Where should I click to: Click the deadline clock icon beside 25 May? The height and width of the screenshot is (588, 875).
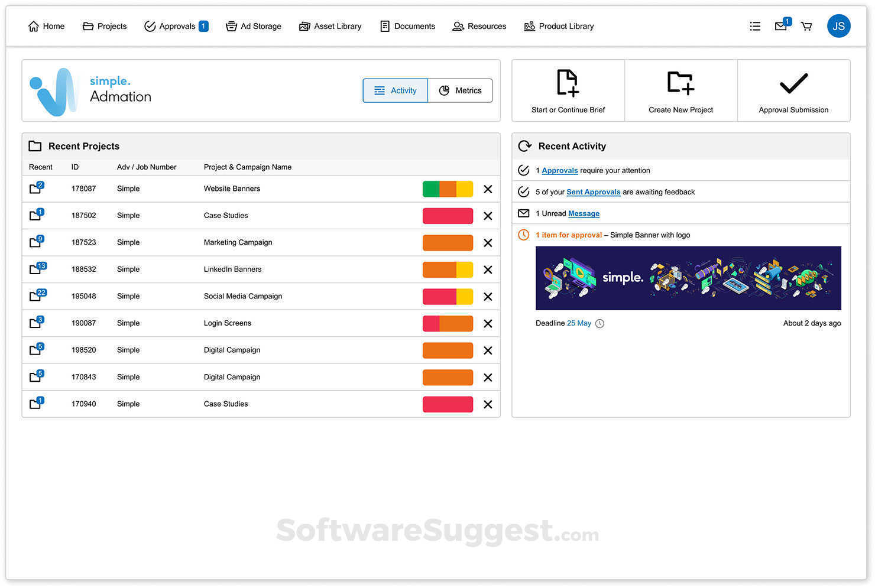[599, 323]
